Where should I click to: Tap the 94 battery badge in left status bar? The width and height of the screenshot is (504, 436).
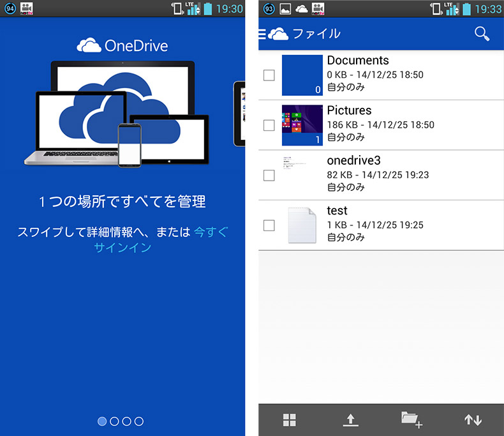point(10,8)
